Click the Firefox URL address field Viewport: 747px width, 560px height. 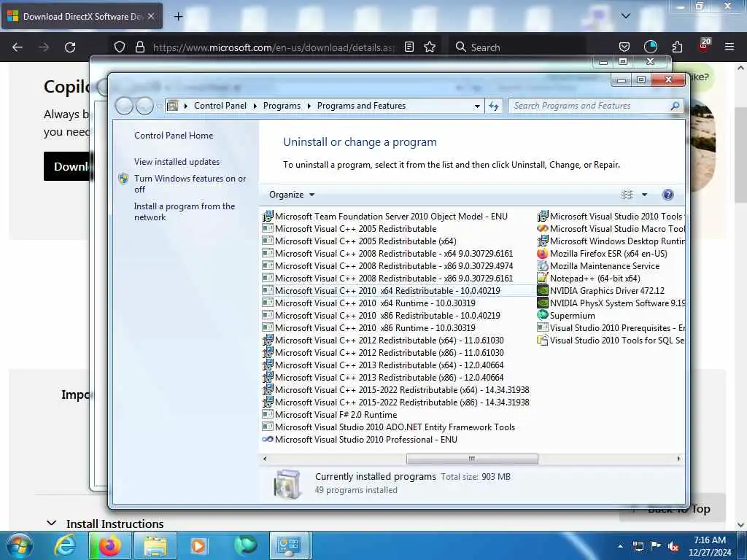(274, 47)
